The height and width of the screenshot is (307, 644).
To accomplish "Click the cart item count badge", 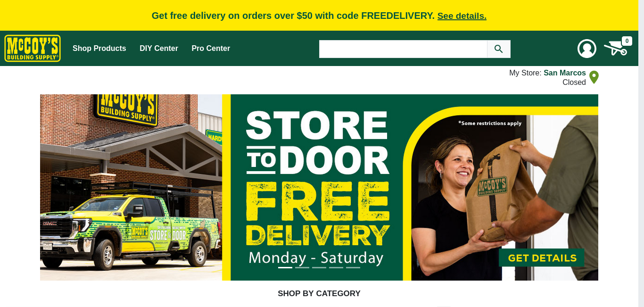I will pyautogui.click(x=627, y=41).
